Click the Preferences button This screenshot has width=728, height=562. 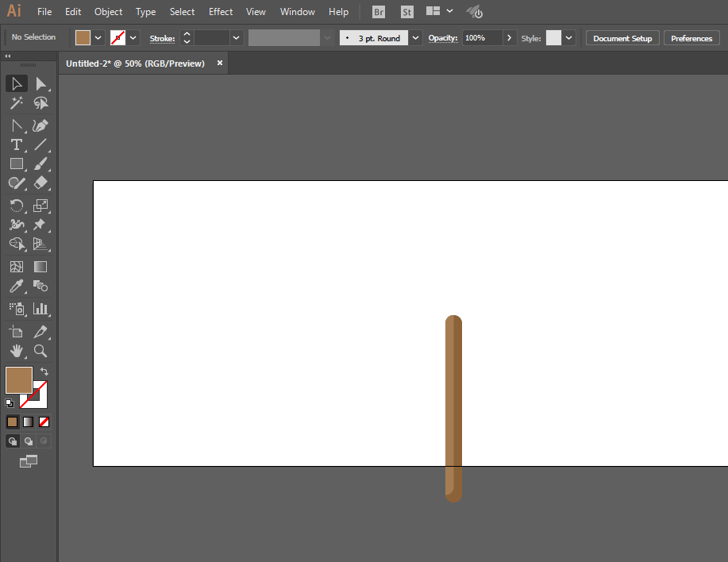tap(691, 38)
